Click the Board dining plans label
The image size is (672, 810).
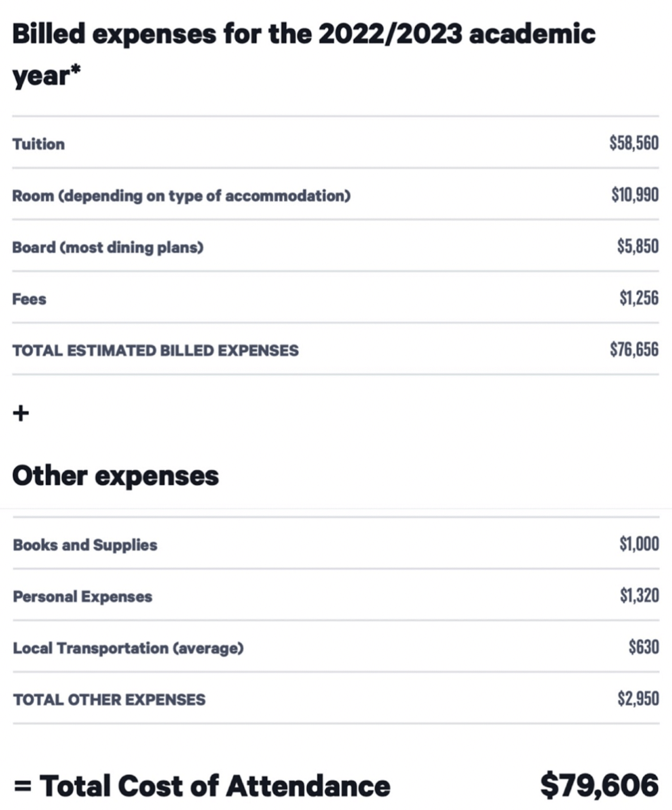[108, 248]
